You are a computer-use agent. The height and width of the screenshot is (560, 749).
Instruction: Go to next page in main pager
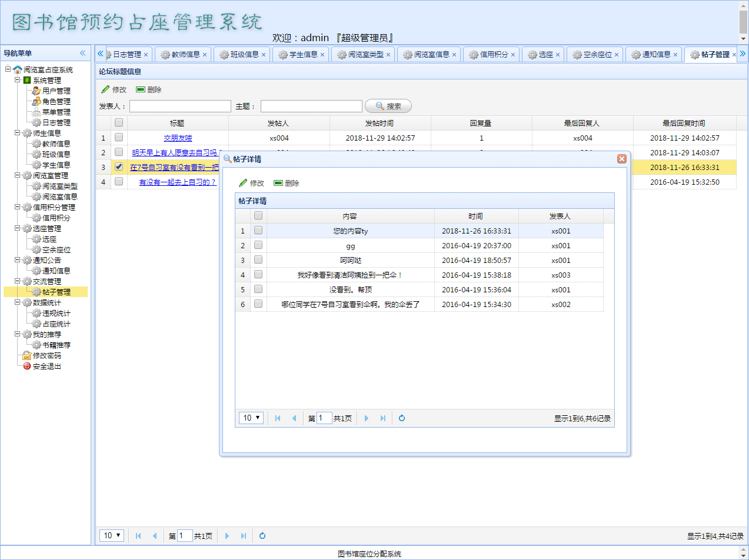[227, 536]
